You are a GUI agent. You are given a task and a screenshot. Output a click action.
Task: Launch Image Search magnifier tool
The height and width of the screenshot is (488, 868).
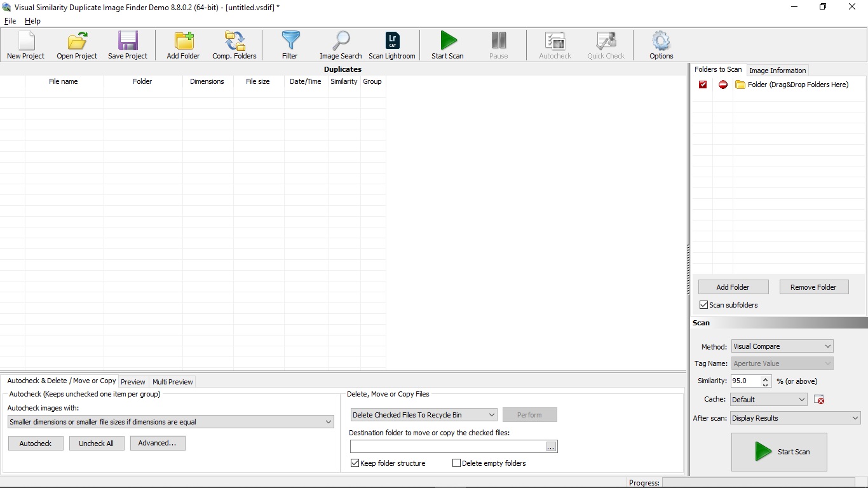341,41
